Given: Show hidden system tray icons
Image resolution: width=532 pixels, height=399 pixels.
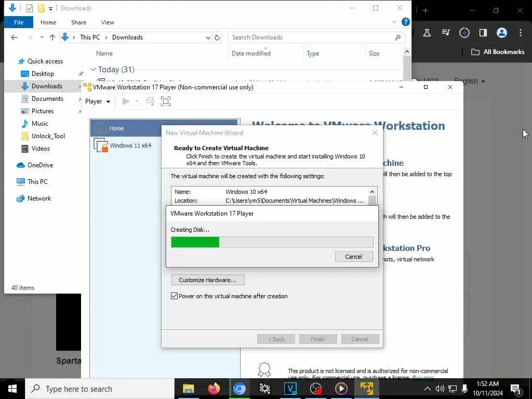Looking at the screenshot, I should pos(428,389).
